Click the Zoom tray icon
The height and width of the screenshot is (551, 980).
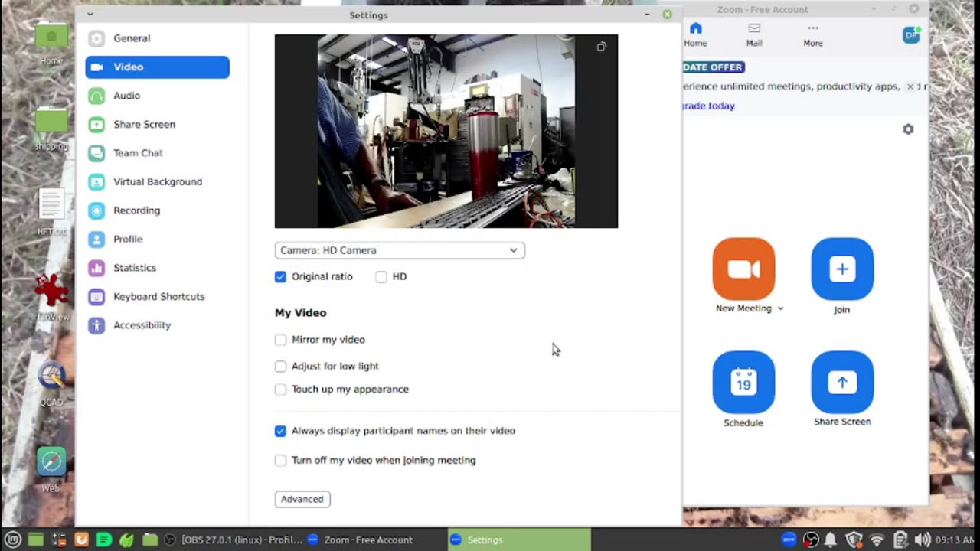tap(789, 540)
